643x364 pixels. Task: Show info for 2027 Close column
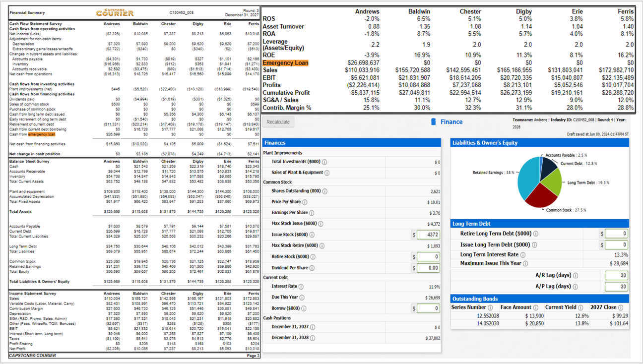(x=621, y=307)
